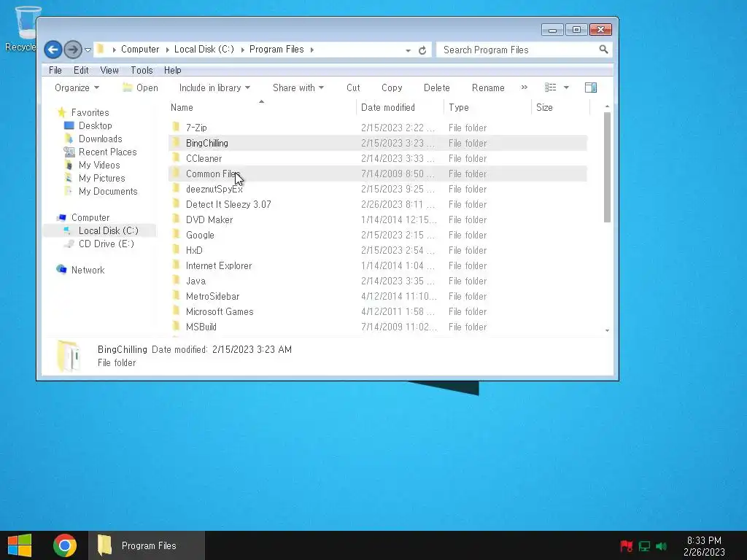Screen dimensions: 747x560
Task: Sort by the Name column header
Action: pos(262,108)
